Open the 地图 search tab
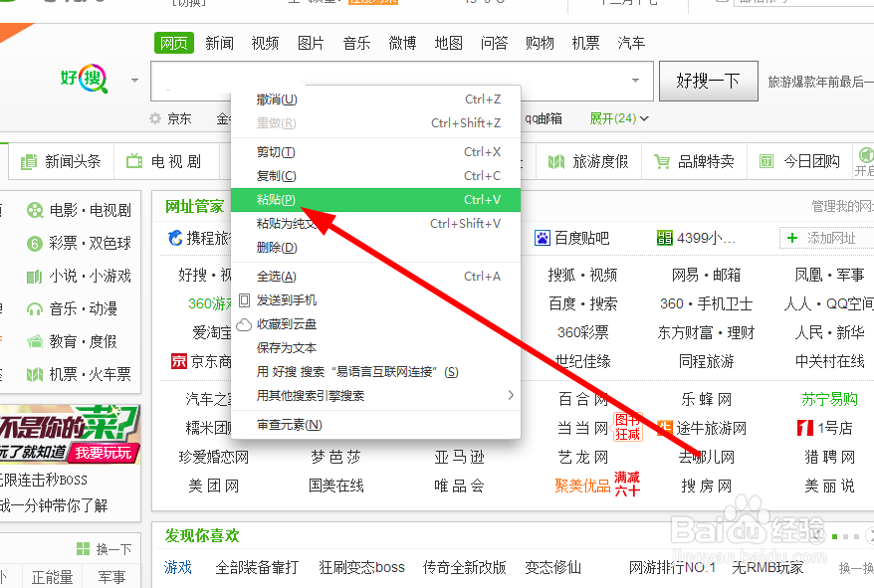This screenshot has height=588, width=874. 449,43
